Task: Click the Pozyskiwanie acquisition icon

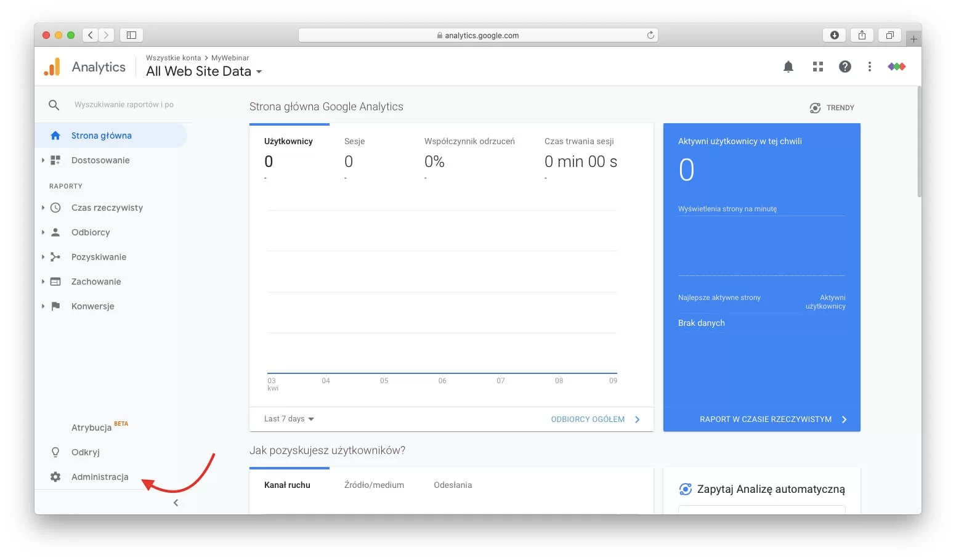Action: [x=55, y=257]
